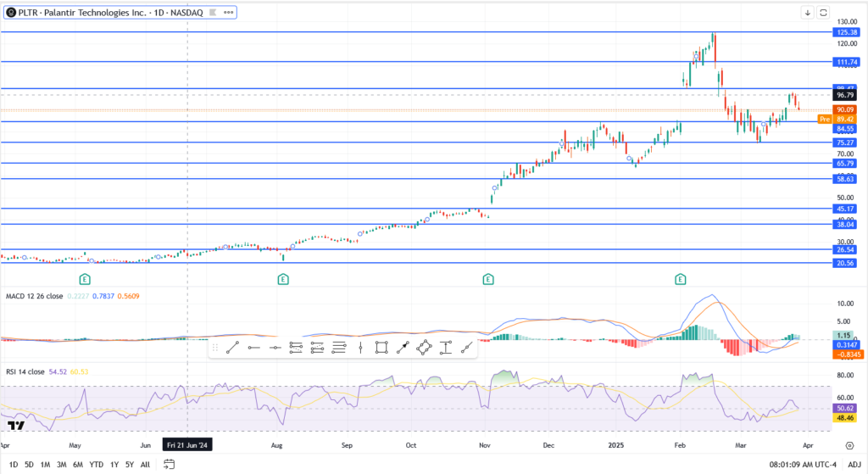Open the chart settings gear
Screen dimensions: 868x474
(x=849, y=444)
